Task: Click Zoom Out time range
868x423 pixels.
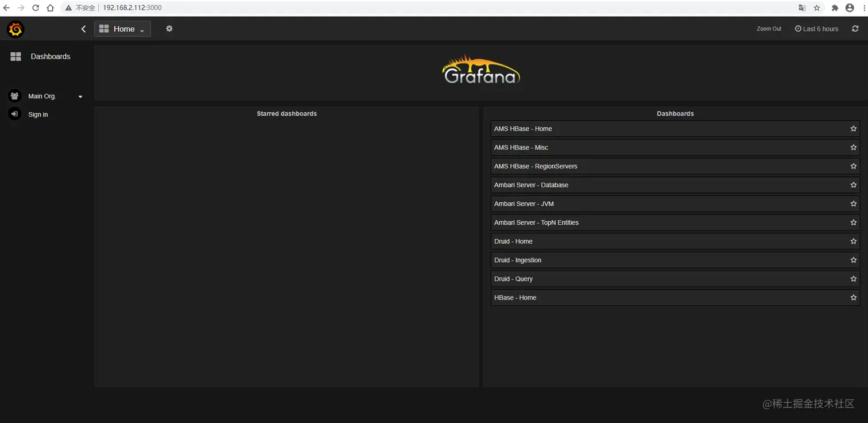Action: pos(769,29)
